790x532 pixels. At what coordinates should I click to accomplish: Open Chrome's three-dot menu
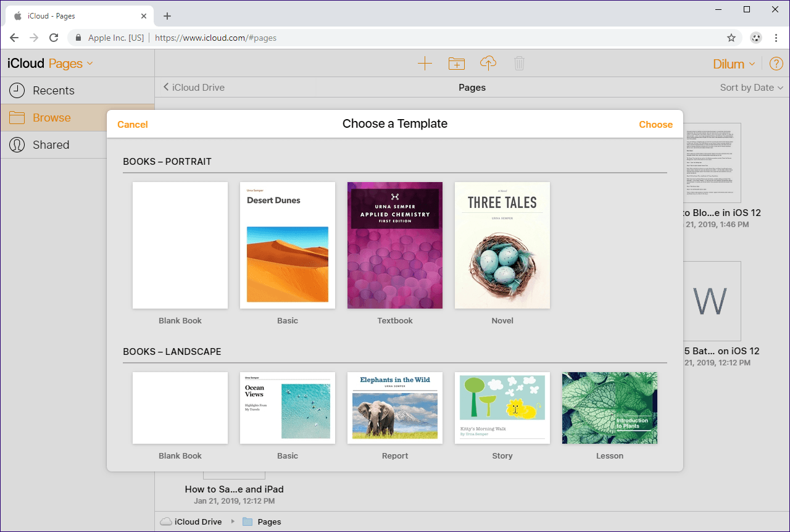(x=777, y=38)
